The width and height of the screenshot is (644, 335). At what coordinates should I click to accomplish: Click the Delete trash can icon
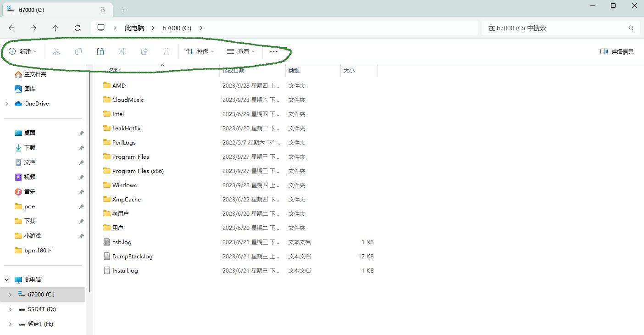tap(167, 52)
